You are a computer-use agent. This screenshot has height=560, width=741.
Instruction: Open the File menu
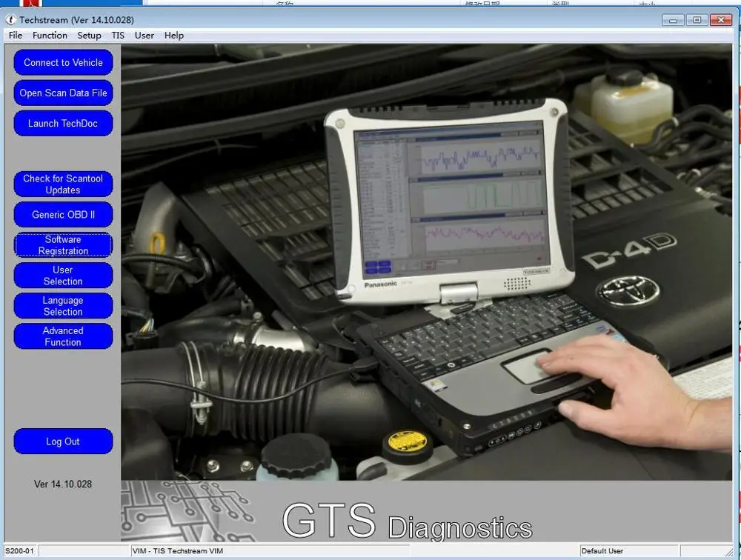[15, 35]
